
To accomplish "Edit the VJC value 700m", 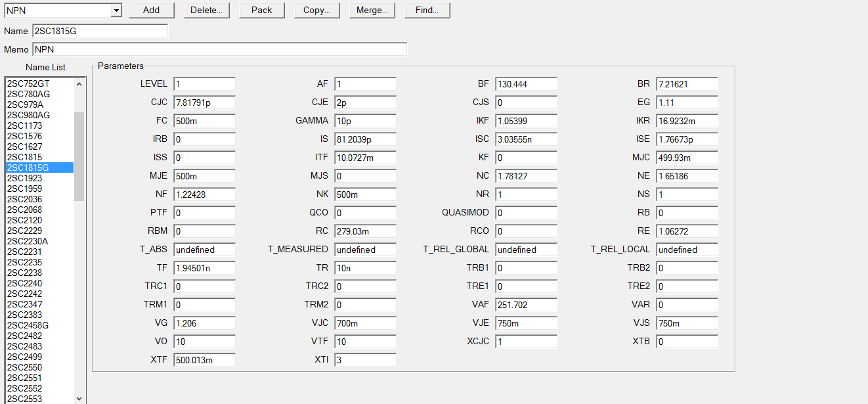I will point(365,323).
